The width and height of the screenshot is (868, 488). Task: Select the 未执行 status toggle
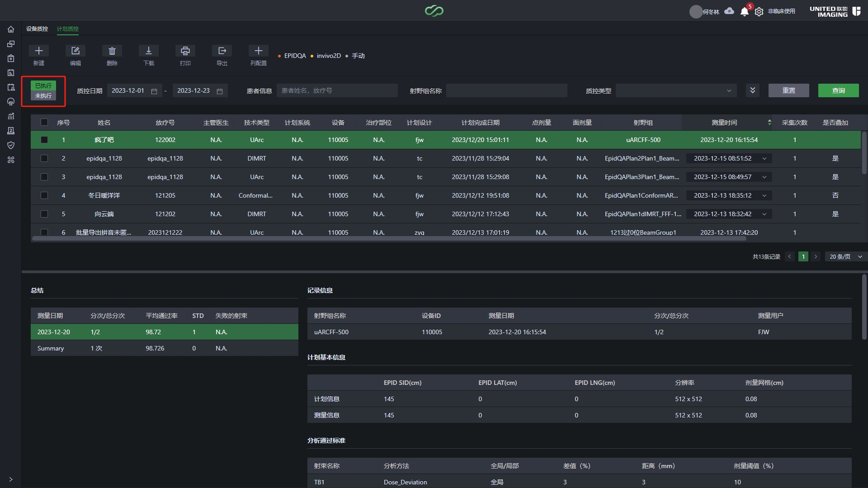pyautogui.click(x=43, y=96)
